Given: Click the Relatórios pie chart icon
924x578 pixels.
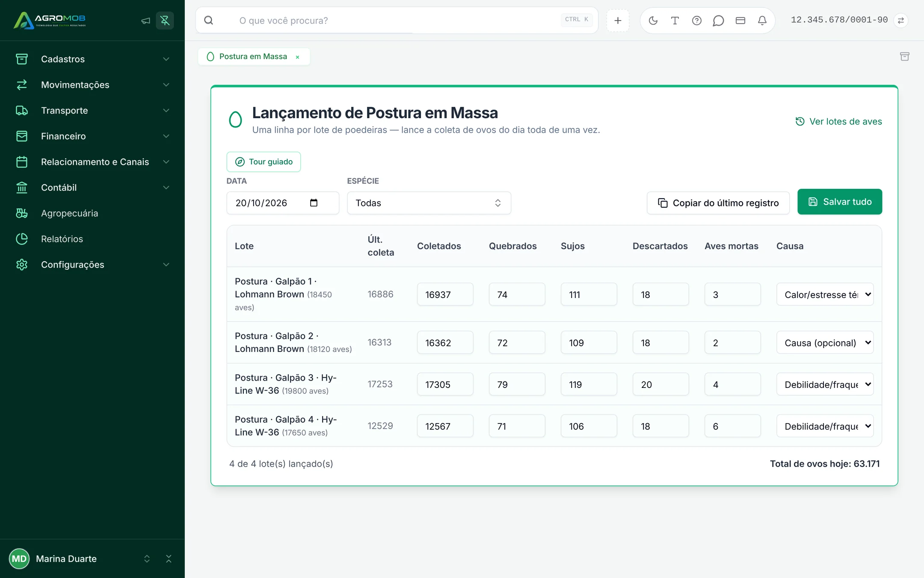Looking at the screenshot, I should pyautogui.click(x=22, y=239).
